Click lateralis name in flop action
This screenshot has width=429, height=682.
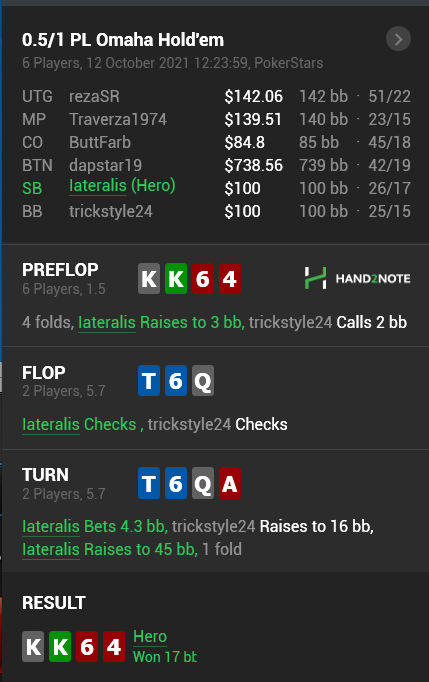click(51, 424)
